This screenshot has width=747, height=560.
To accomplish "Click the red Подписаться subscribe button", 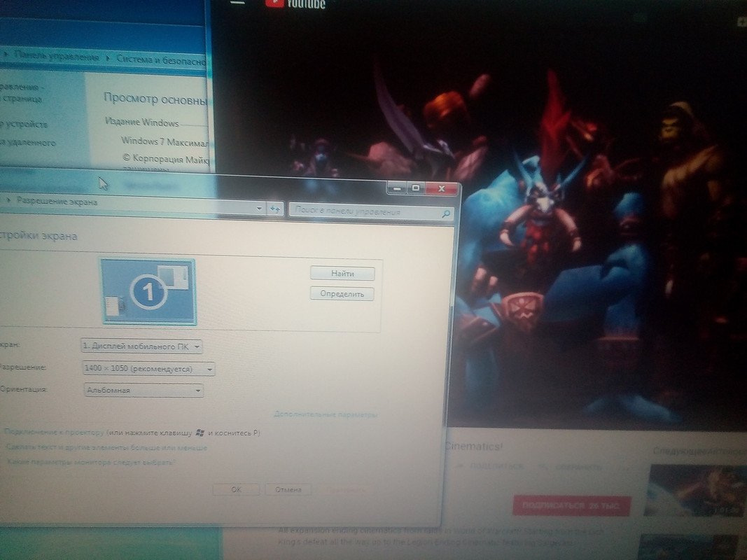I will click(x=572, y=505).
